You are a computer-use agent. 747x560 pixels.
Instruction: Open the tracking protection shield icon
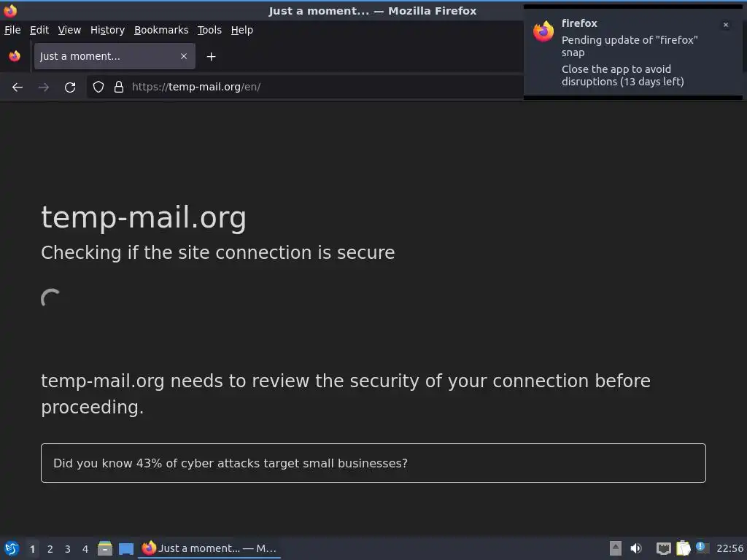coord(98,87)
